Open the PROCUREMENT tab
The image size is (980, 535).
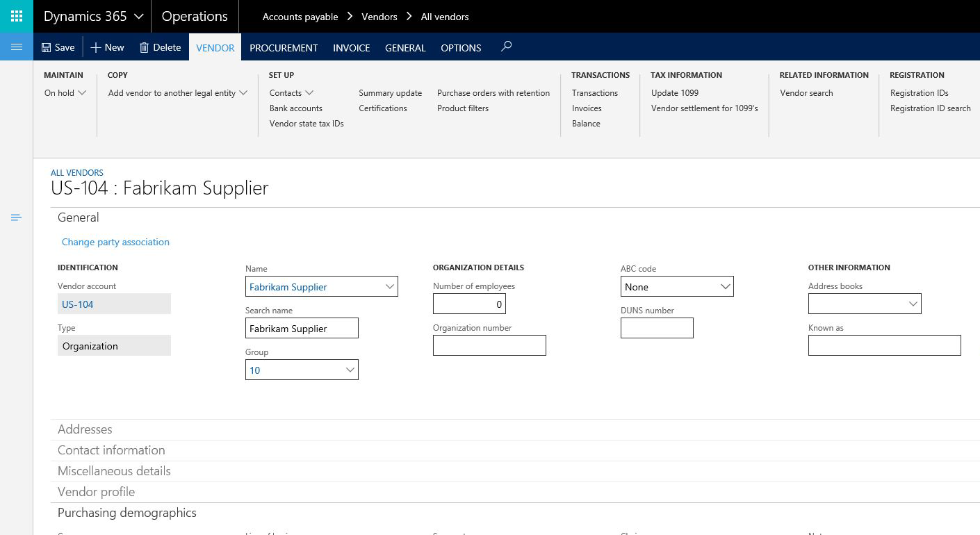tap(284, 47)
